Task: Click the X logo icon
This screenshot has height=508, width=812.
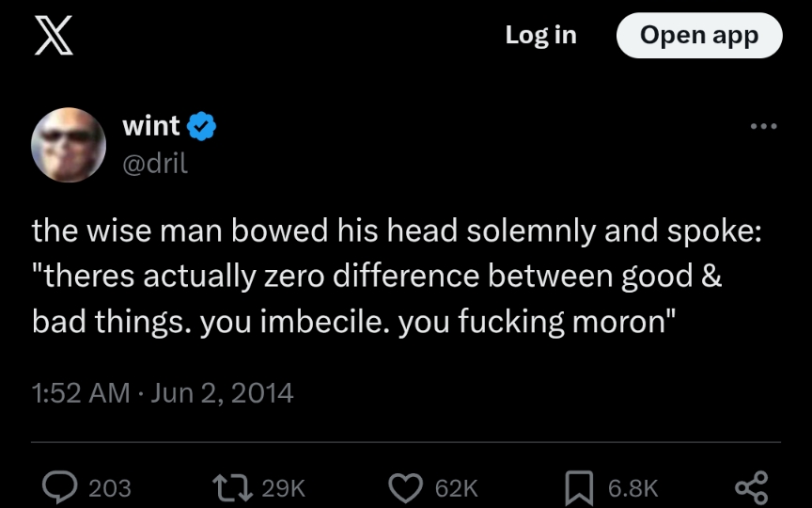Action: click(x=55, y=37)
